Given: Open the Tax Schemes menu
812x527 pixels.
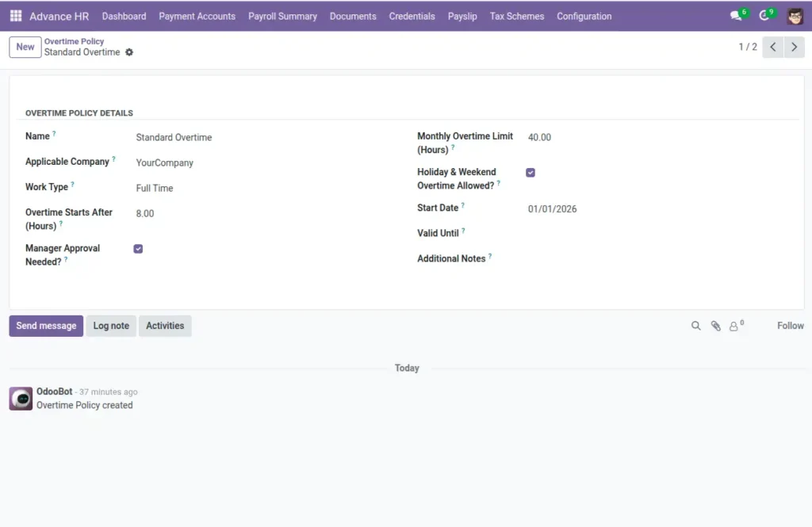Looking at the screenshot, I should click(517, 16).
